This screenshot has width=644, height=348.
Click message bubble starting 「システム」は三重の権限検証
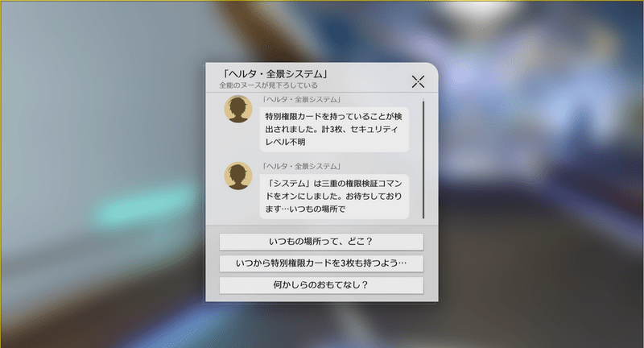pos(334,197)
